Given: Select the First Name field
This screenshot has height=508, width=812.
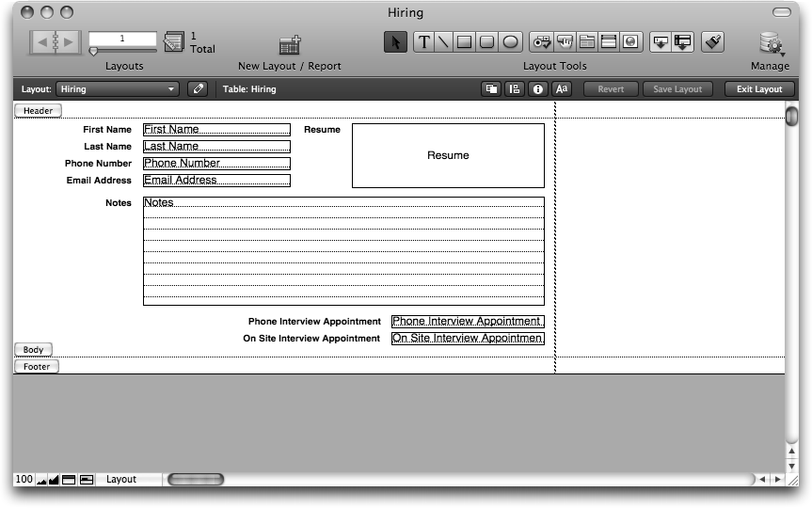Looking at the screenshot, I should click(x=216, y=130).
